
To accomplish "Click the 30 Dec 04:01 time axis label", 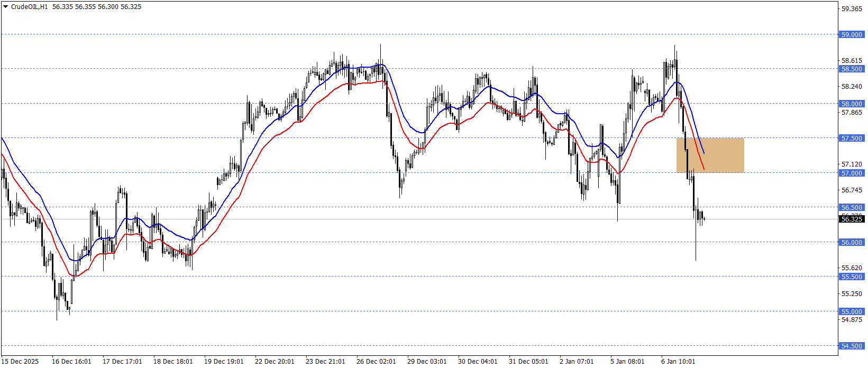I will [x=478, y=362].
